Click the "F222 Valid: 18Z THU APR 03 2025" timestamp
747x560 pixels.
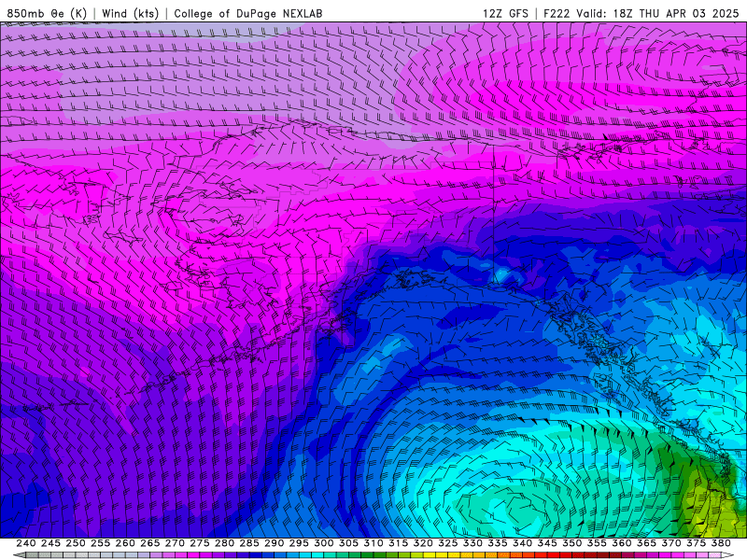[x=641, y=13]
